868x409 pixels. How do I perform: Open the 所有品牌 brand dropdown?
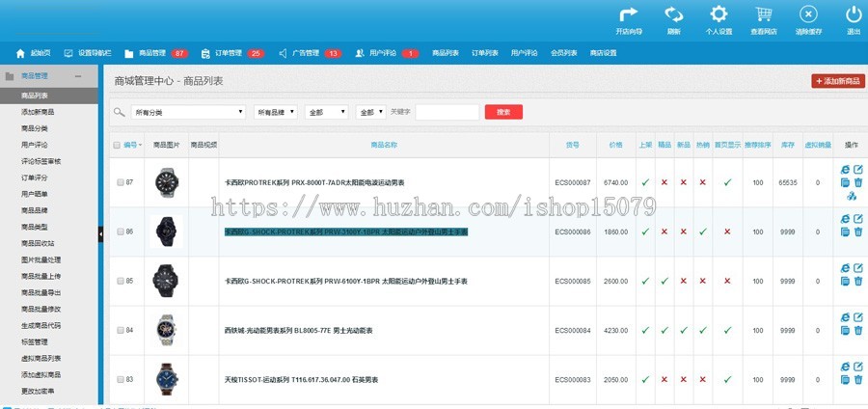pyautogui.click(x=276, y=112)
